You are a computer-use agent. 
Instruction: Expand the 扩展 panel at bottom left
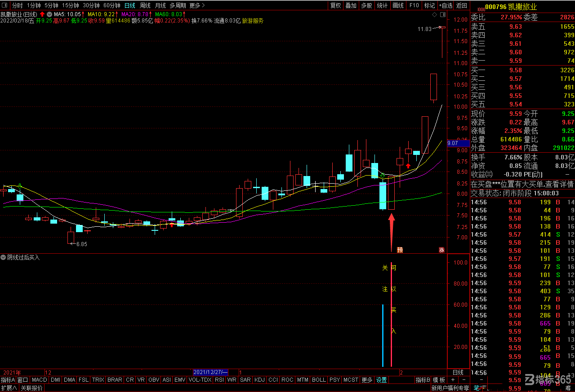[x=9, y=388]
